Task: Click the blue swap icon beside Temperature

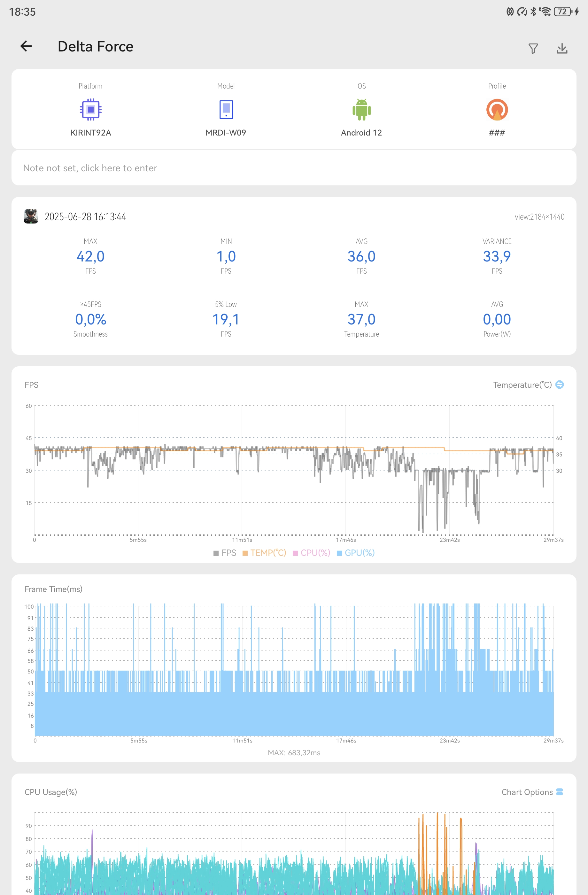Action: click(x=560, y=384)
